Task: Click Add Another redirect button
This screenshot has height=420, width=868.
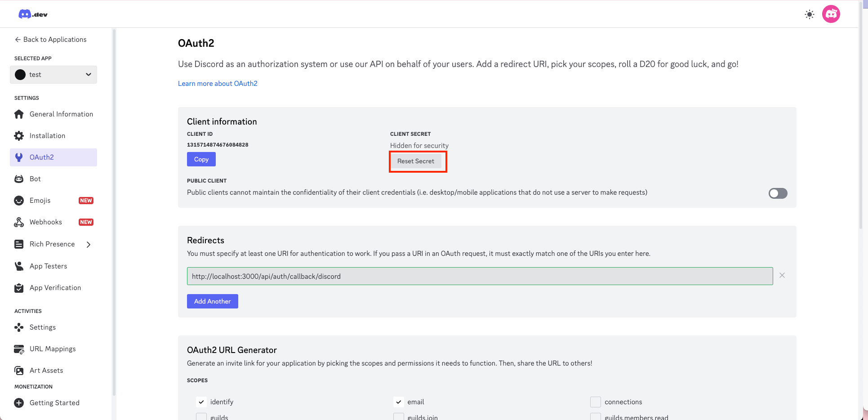Action: [213, 301]
